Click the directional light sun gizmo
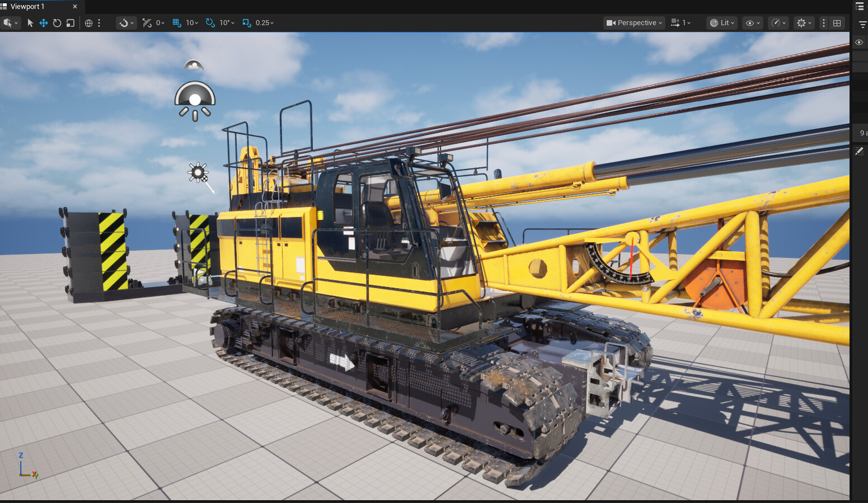The height and width of the screenshot is (503, 868). (x=198, y=172)
